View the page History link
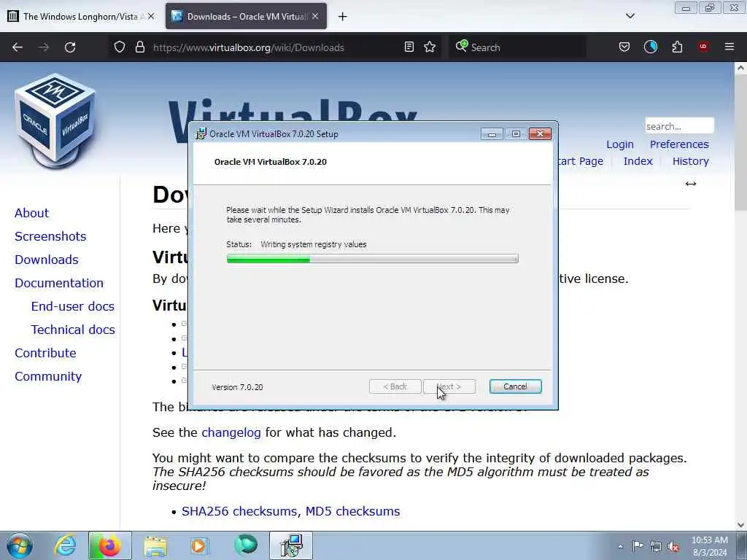Screen dimensions: 747x560 (691, 161)
